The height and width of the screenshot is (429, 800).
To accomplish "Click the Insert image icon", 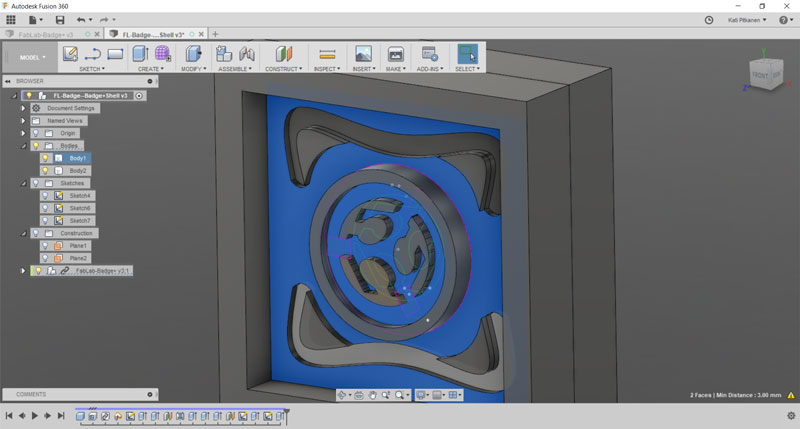I will pos(363,54).
